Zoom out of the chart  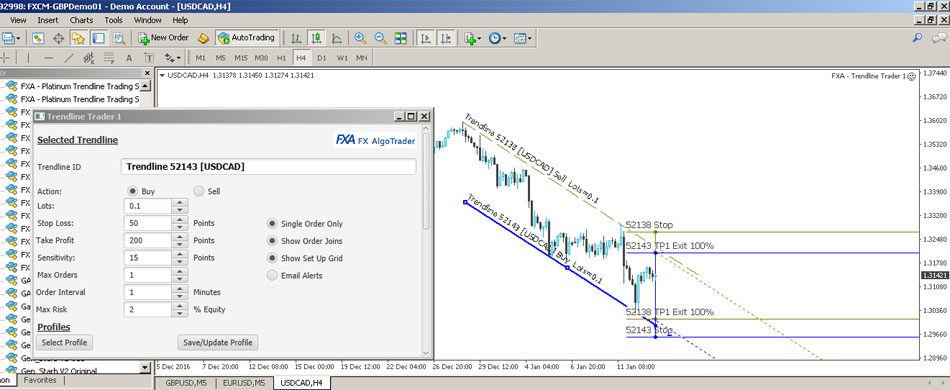(x=380, y=38)
